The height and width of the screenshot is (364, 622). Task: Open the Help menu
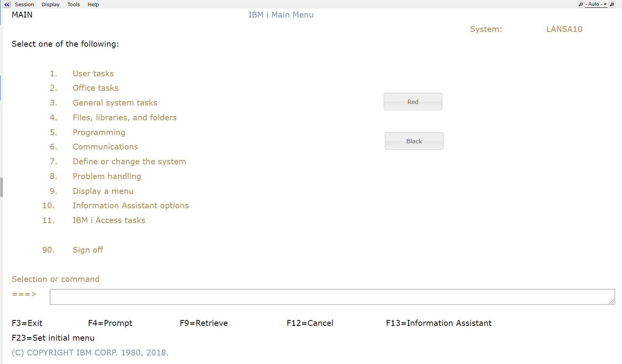pyautogui.click(x=93, y=4)
